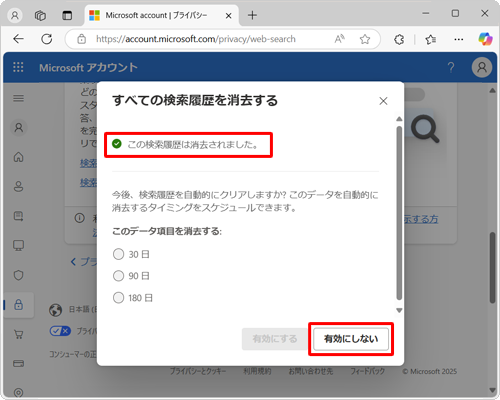
Task: Close the Microsoft account browser tab
Action: (228, 16)
